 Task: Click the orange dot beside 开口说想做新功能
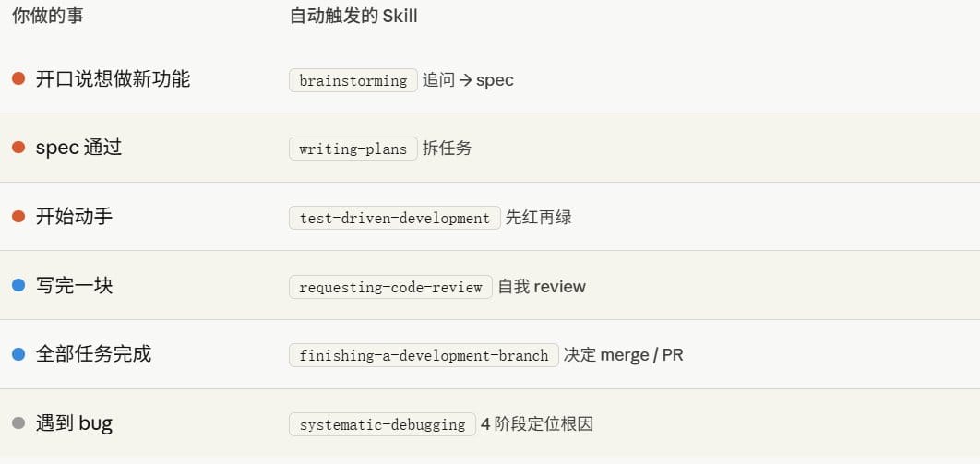(x=18, y=78)
